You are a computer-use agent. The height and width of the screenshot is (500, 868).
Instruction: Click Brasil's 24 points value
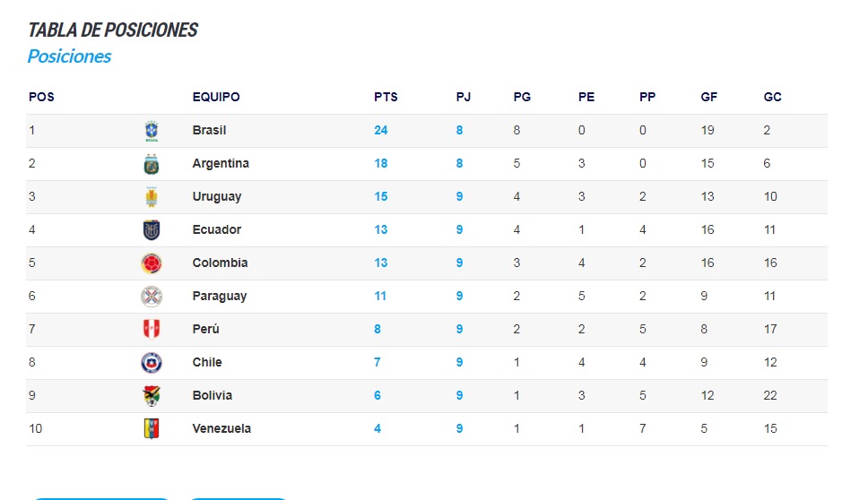pyautogui.click(x=380, y=131)
